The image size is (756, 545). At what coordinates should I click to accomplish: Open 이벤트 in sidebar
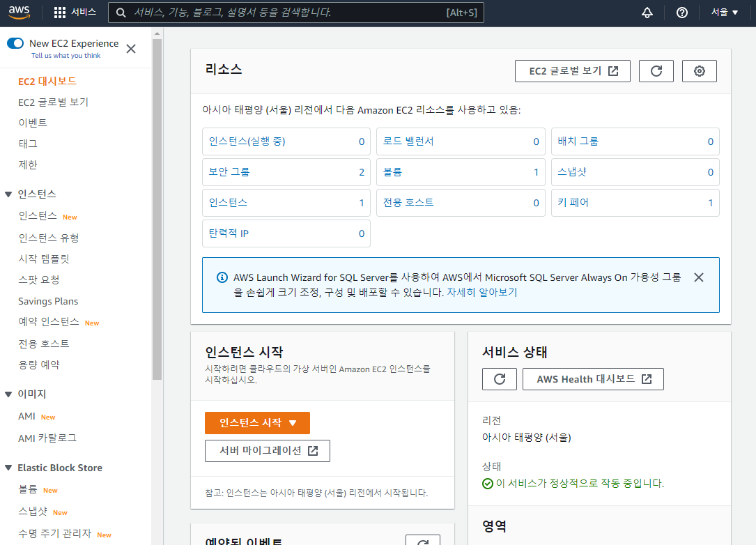tap(33, 123)
